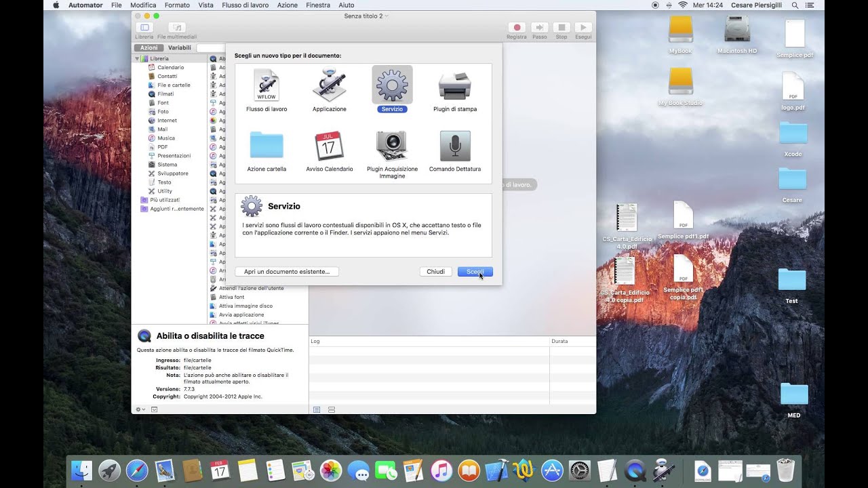The image size is (868, 488).
Task: Choose the Avviso Calendario document type
Action: coord(330,151)
